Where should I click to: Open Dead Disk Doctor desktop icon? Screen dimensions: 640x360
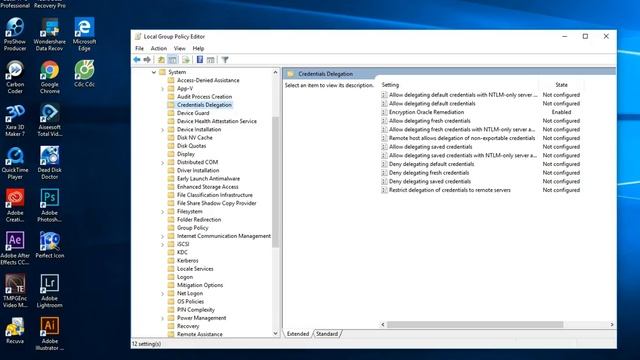[x=49, y=163]
